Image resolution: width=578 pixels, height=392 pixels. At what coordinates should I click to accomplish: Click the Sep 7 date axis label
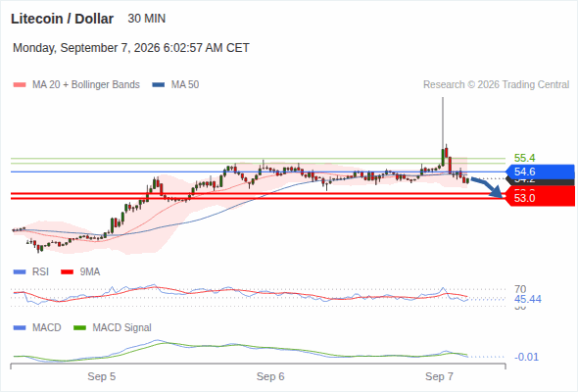(x=439, y=376)
